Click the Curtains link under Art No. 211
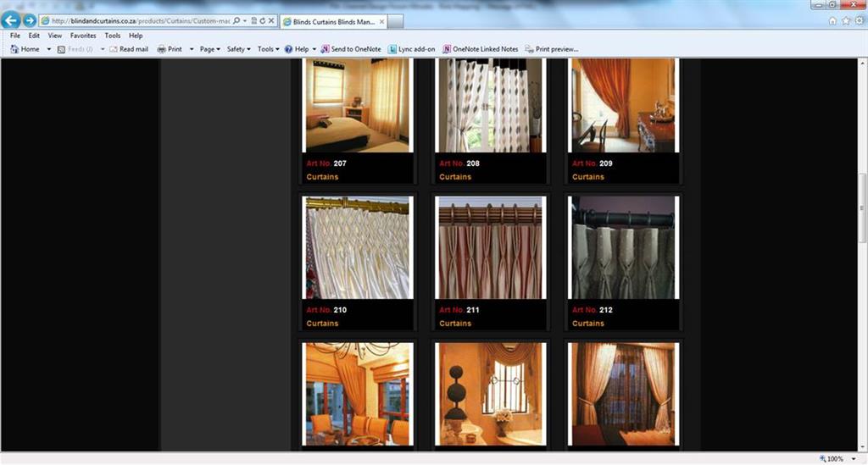Viewport: 868px width, 465px height. coord(455,324)
